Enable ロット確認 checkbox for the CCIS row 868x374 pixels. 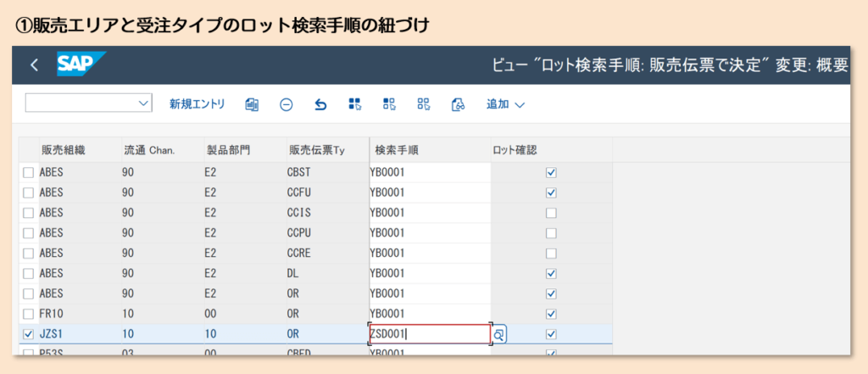coord(551,212)
